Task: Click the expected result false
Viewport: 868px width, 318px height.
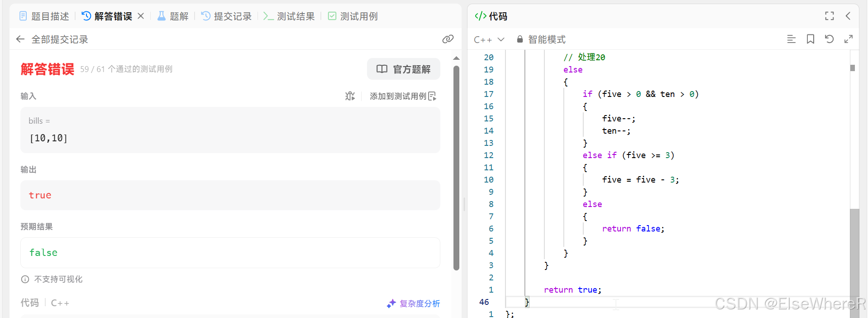Action: click(43, 253)
